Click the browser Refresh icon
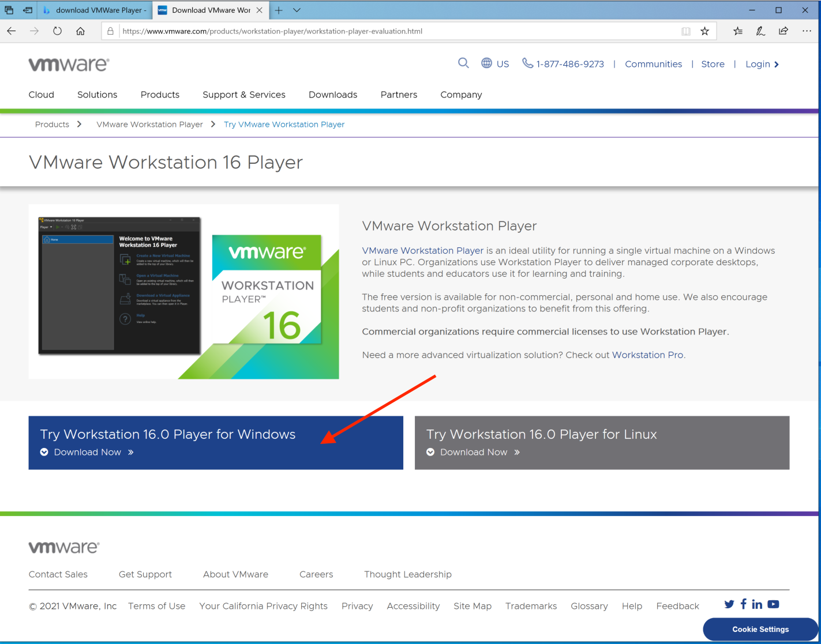Viewport: 821px width, 644px height. 57,31
